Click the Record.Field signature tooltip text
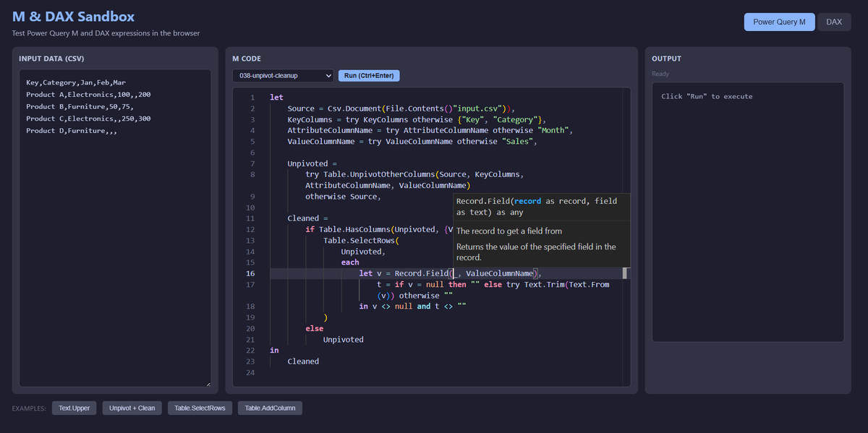The image size is (868, 433). point(537,207)
